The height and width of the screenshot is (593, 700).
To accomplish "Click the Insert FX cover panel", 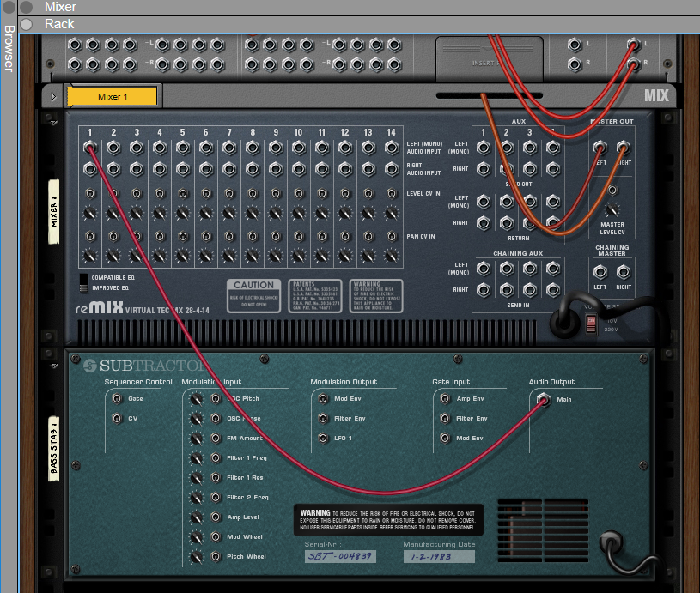I will 490,59.
